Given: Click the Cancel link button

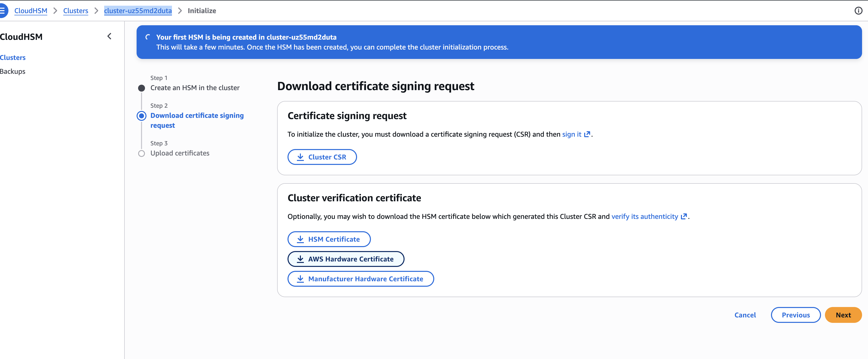Looking at the screenshot, I should point(745,315).
